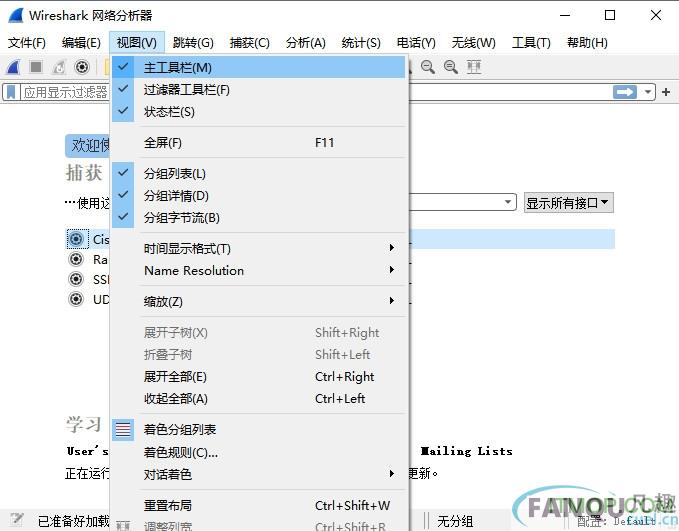The height and width of the screenshot is (531, 679).
Task: Select 重置布局 menu item
Action: point(259,505)
